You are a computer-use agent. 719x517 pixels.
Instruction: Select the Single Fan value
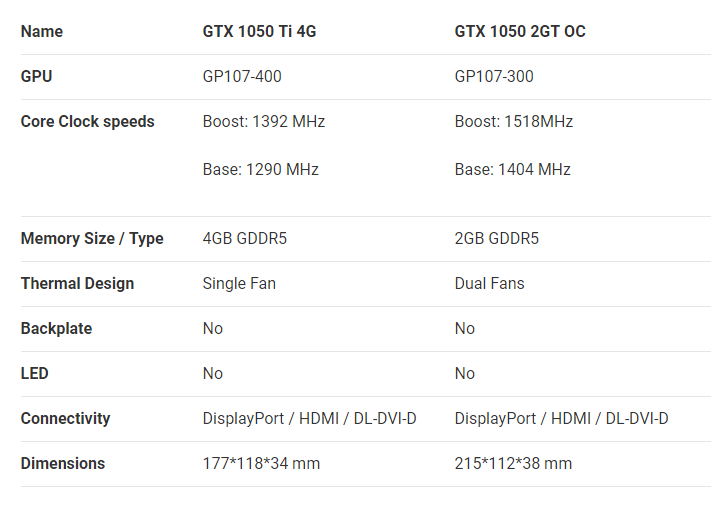239,284
